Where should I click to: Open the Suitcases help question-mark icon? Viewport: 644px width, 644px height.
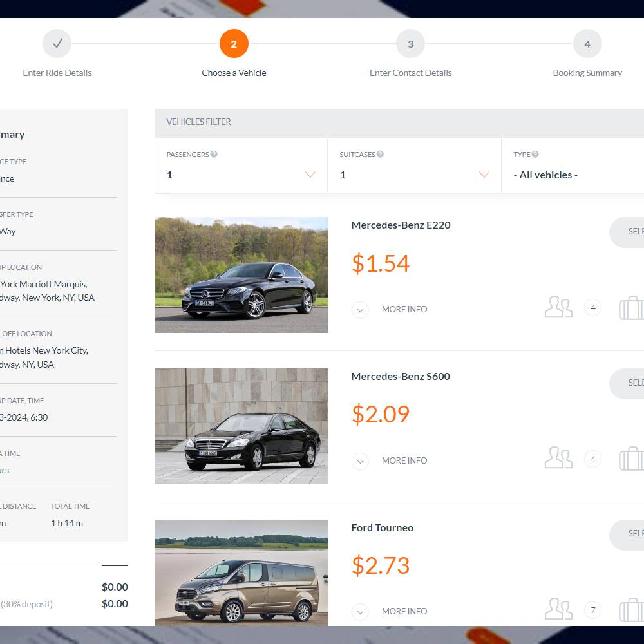pos(381,154)
